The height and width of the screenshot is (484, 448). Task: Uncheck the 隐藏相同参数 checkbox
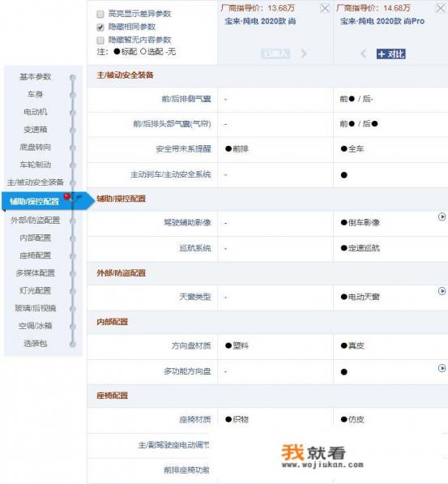100,28
